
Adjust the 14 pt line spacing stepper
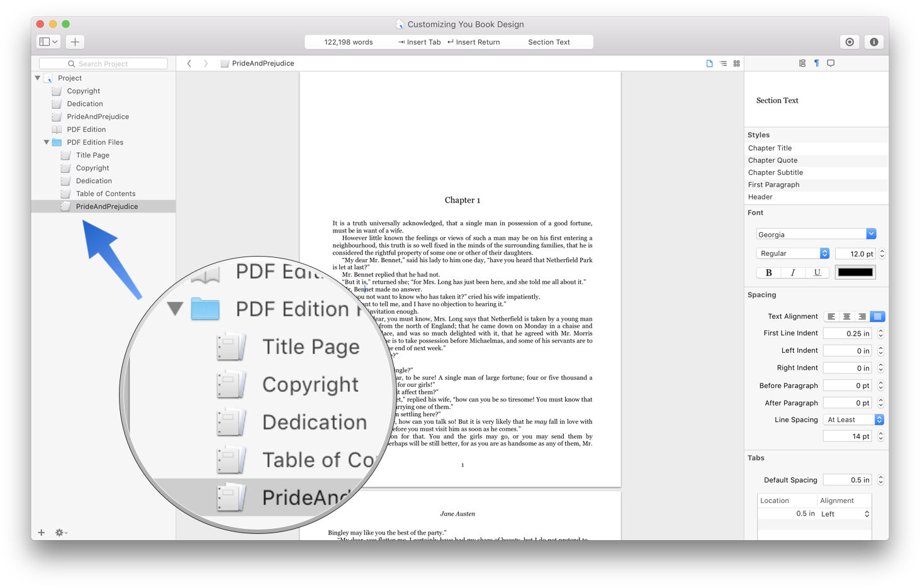(880, 436)
